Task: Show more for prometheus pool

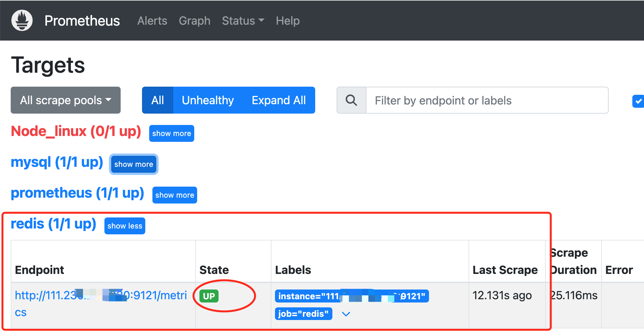Action: (174, 195)
